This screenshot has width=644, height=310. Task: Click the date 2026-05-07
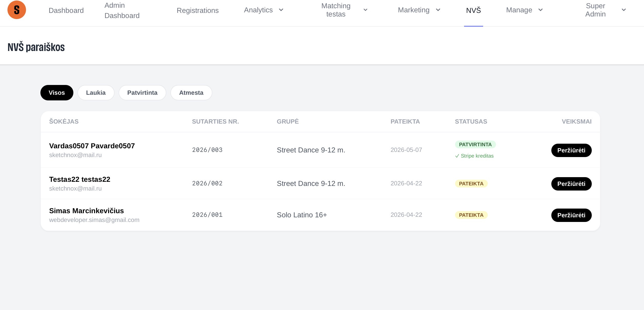[406, 150]
